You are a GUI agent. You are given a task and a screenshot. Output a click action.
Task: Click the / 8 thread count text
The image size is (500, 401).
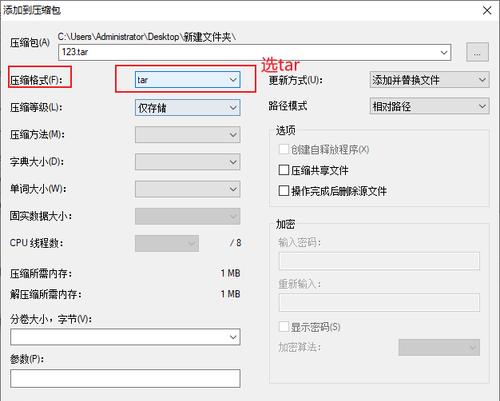tap(236, 243)
